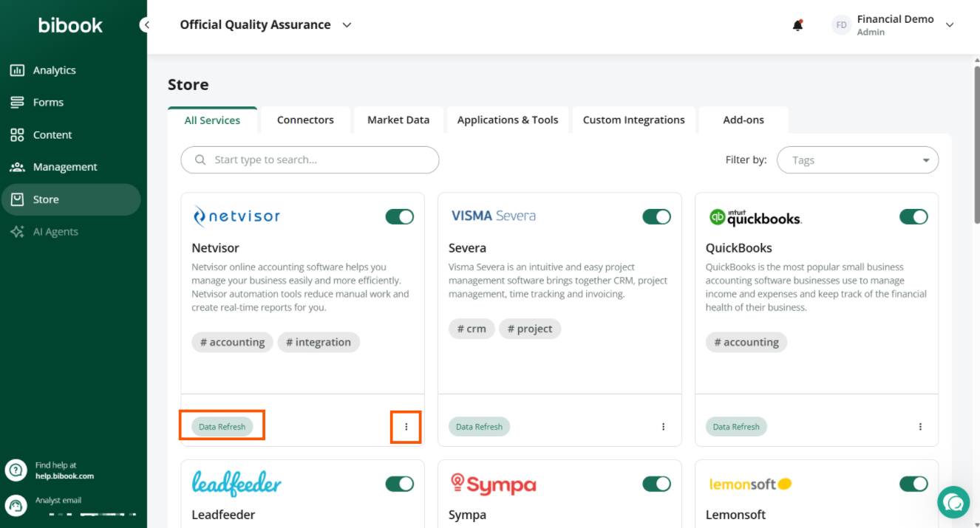980x528 pixels.
Task: Switch to Applications & Tools tab
Action: point(508,120)
